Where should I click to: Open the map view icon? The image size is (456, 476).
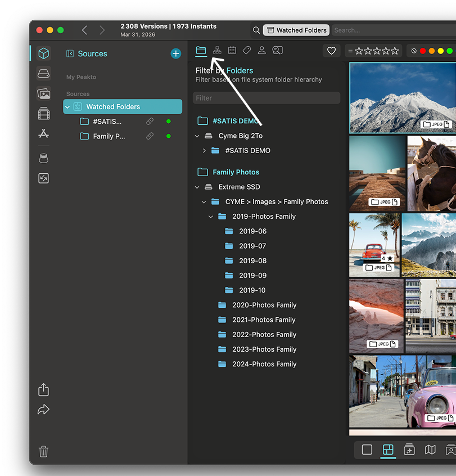[x=430, y=450]
